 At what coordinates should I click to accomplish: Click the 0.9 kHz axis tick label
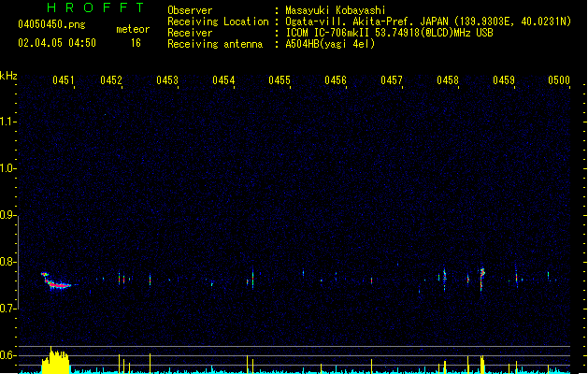coord(7,215)
